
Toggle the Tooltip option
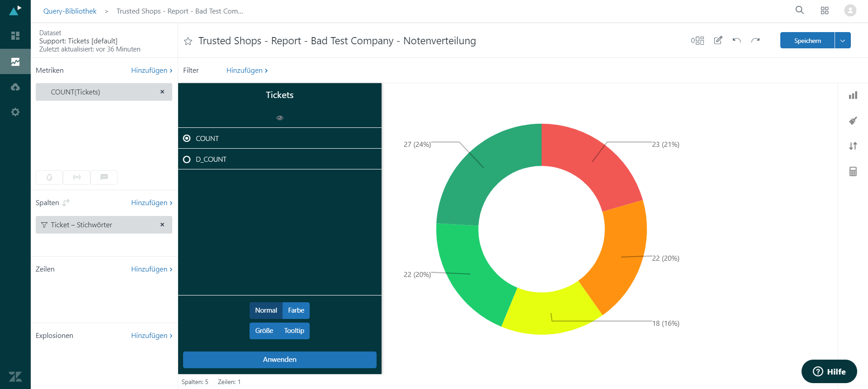[x=294, y=331]
